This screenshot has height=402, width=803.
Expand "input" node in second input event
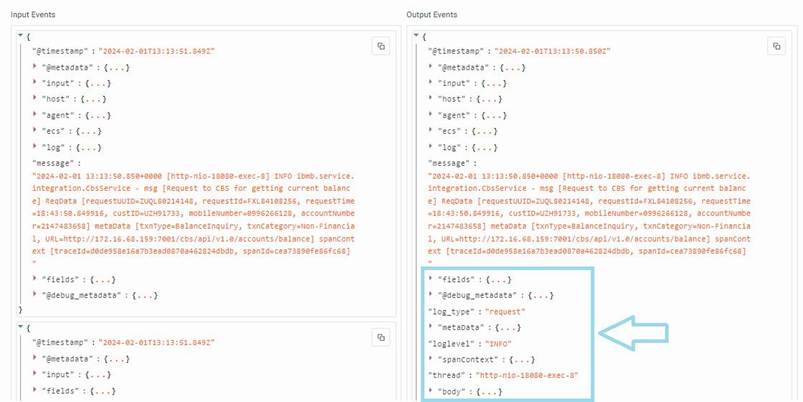coord(36,372)
